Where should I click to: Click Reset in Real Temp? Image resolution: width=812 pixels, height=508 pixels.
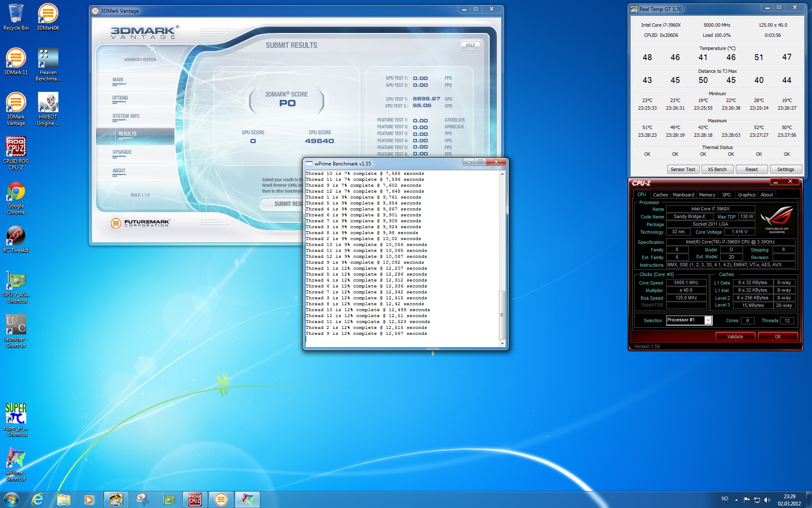pos(752,169)
